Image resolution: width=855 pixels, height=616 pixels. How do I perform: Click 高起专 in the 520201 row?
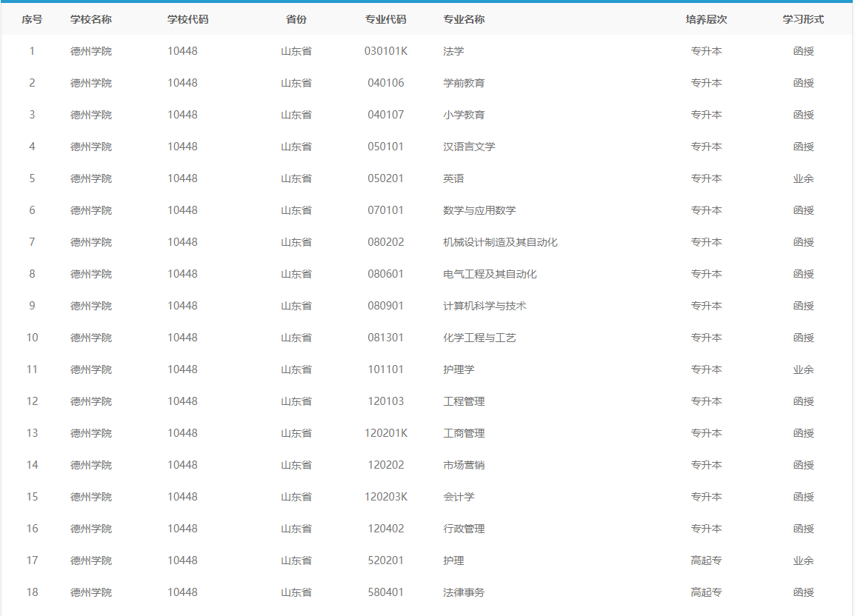coord(706,560)
